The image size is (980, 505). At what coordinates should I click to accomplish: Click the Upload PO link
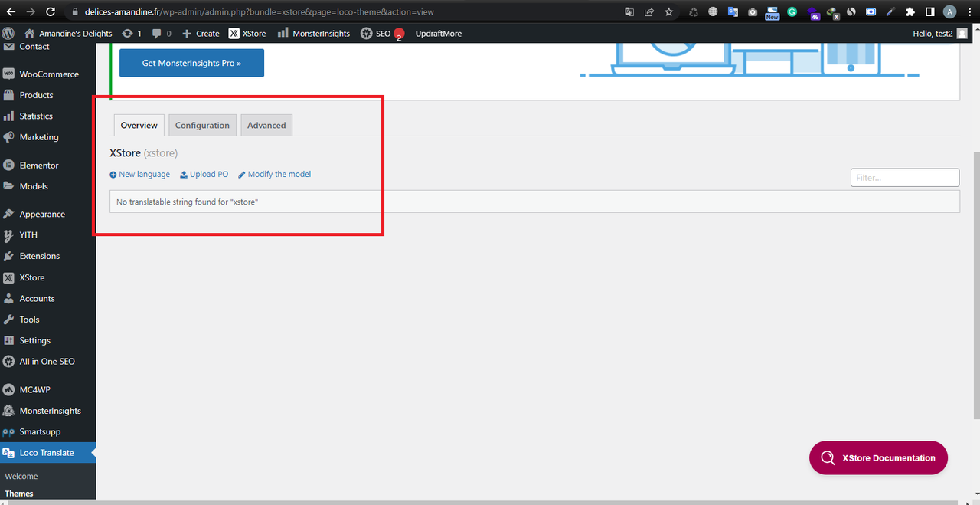[x=204, y=174]
